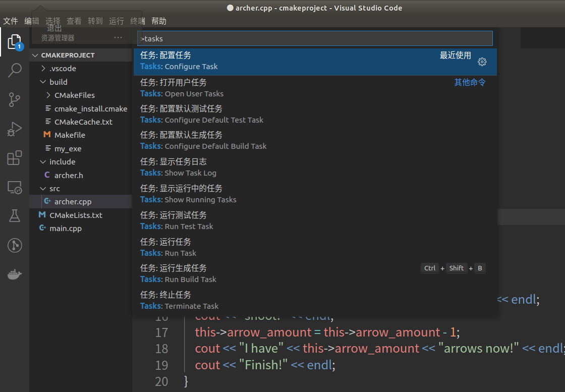Image resolution: width=565 pixels, height=392 pixels.
Task: Collapse the CMAKEPROJECT root folder
Action: (35, 55)
